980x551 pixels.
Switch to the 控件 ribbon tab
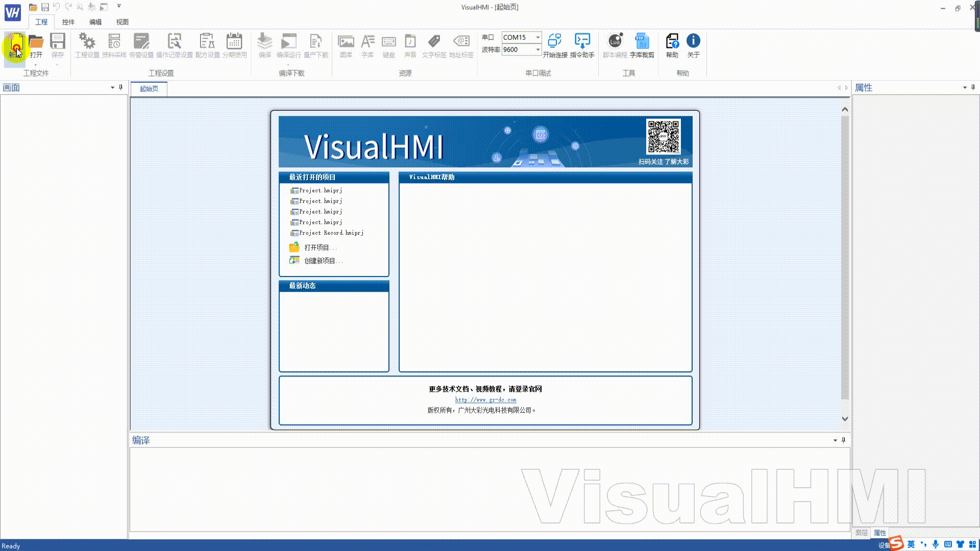(x=68, y=22)
